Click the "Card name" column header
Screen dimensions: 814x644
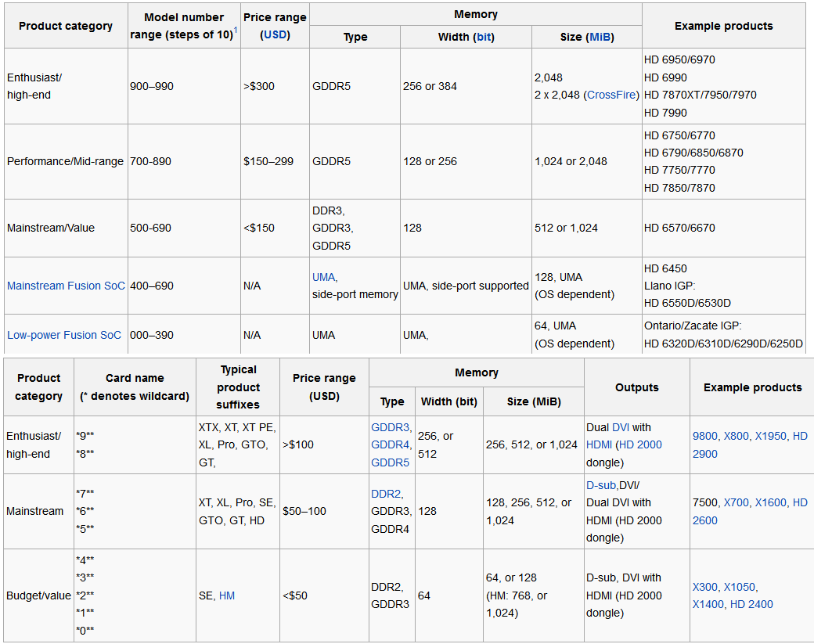coord(135,387)
